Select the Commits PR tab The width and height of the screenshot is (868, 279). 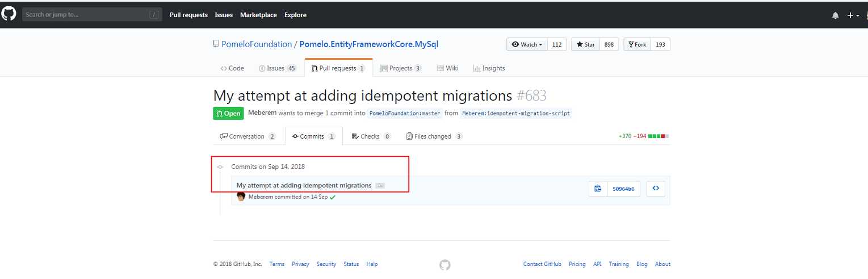click(314, 136)
